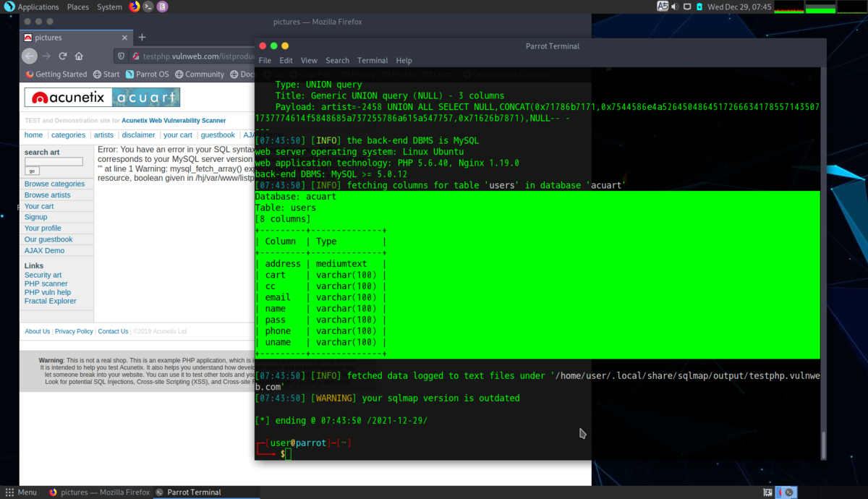Click the Firefox forward arrow button
This screenshot has width=868, height=499.
point(46,56)
